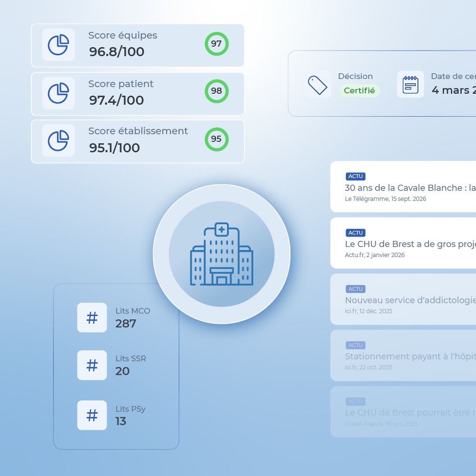Click the green 97 score ring
Screen dimensions: 476x476
(x=217, y=44)
